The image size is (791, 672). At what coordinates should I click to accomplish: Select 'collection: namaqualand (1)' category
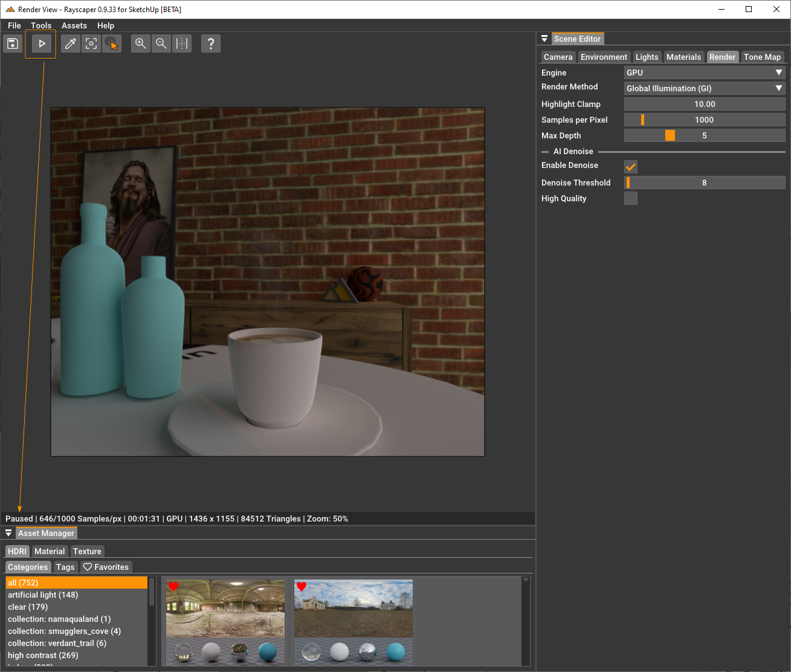coord(76,619)
